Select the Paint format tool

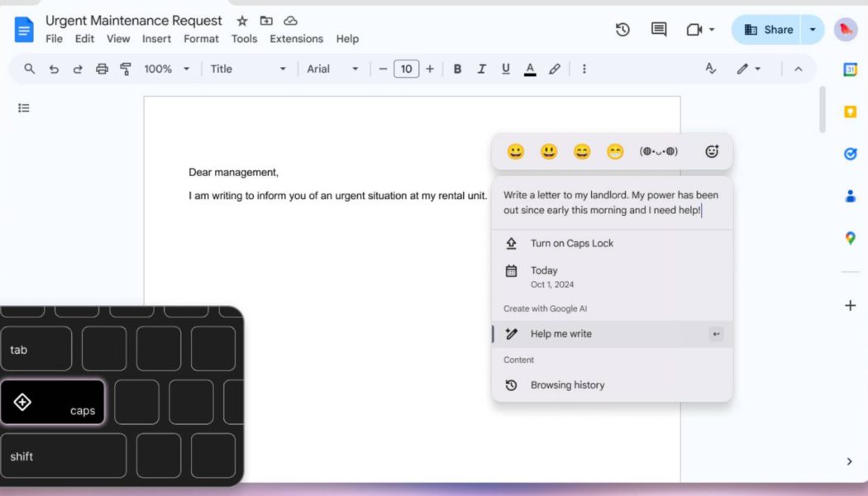125,69
